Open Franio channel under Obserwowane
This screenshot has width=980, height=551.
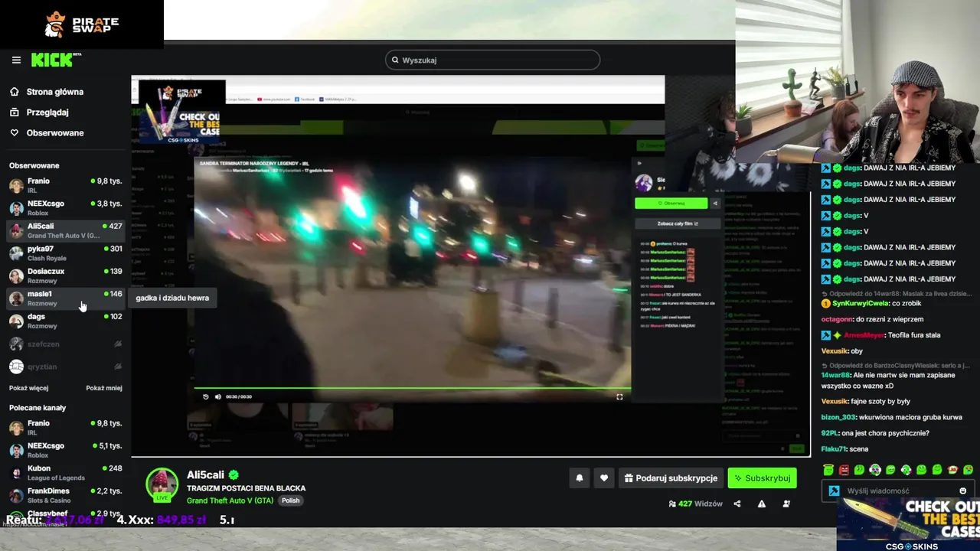65,185
